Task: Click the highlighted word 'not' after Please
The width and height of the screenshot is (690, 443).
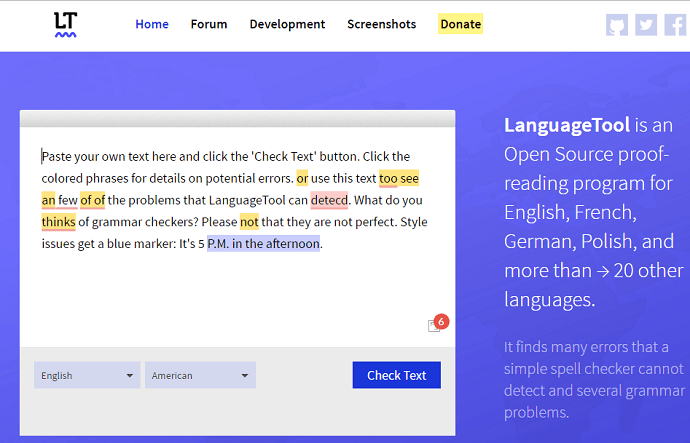Action: click(x=249, y=222)
